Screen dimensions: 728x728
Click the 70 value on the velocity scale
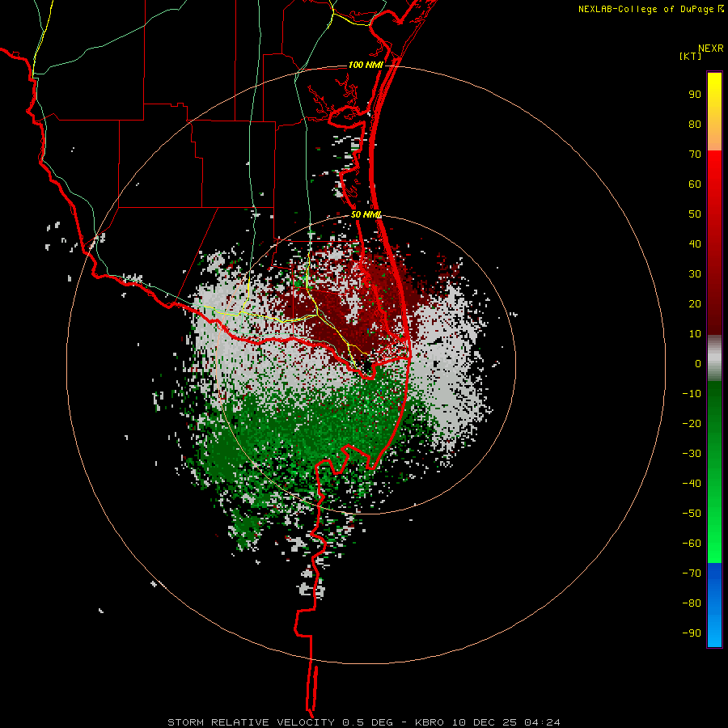pos(695,154)
